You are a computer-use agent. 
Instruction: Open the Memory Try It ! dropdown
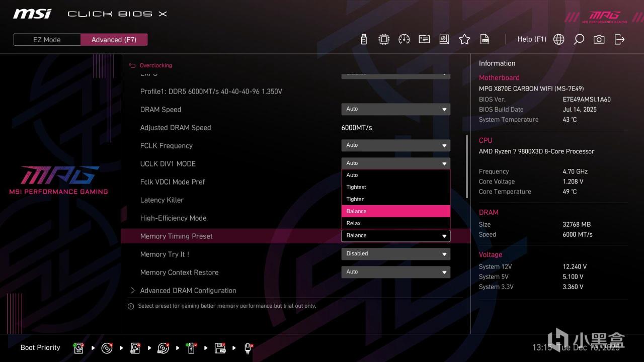pos(395,254)
